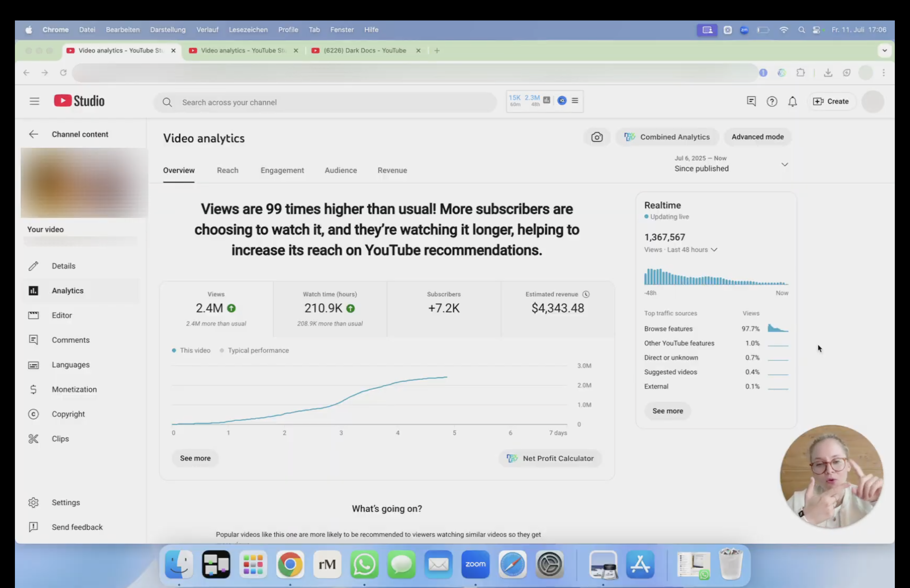Click the Estimated revenue clock icon
This screenshot has height=588, width=910.
pyautogui.click(x=586, y=294)
